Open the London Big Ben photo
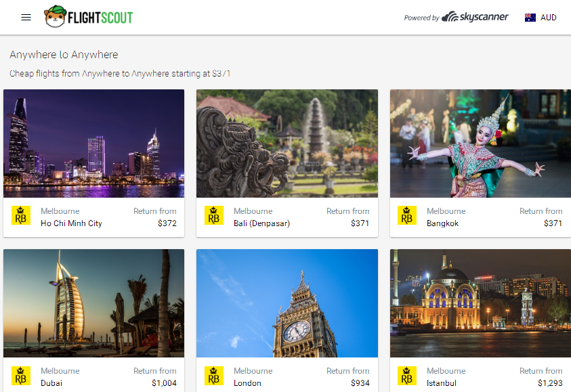This screenshot has height=392, width=571. [x=287, y=303]
